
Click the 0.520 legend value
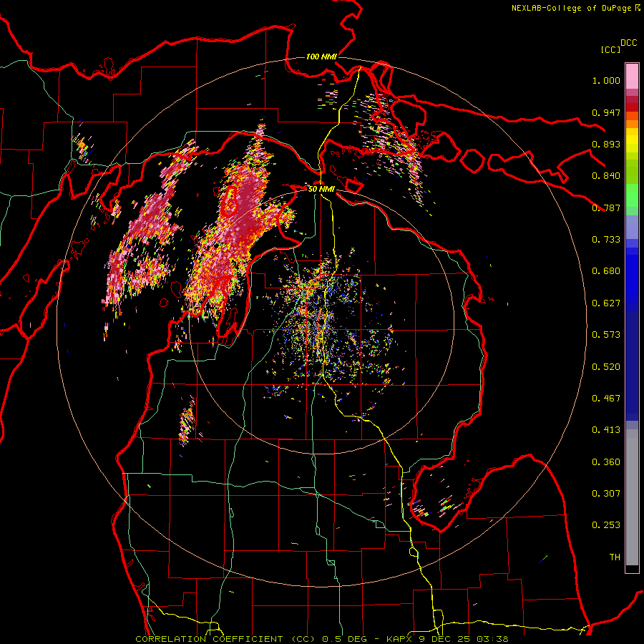(x=606, y=366)
